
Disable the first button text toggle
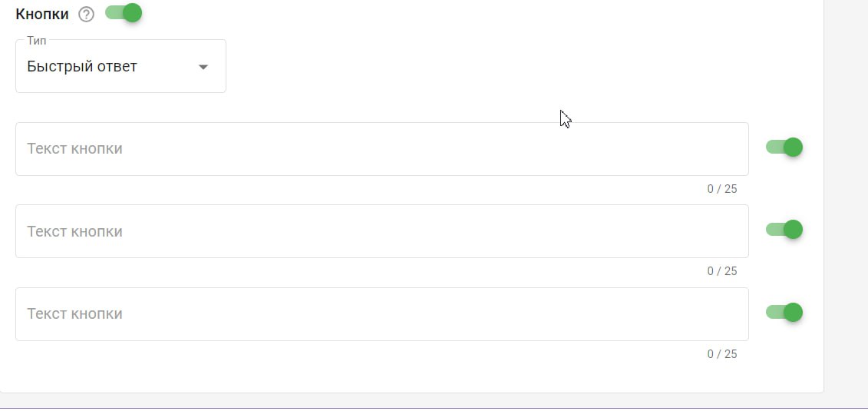[784, 147]
